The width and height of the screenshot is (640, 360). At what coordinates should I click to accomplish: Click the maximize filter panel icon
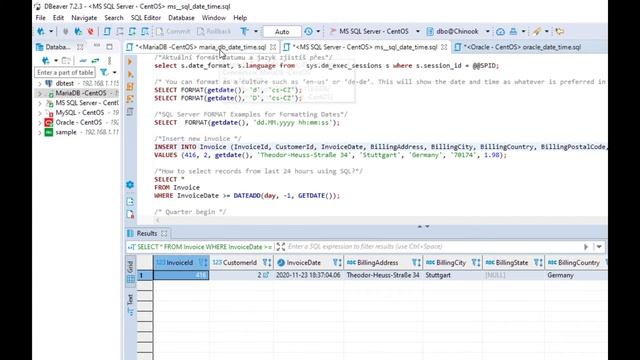(x=280, y=247)
